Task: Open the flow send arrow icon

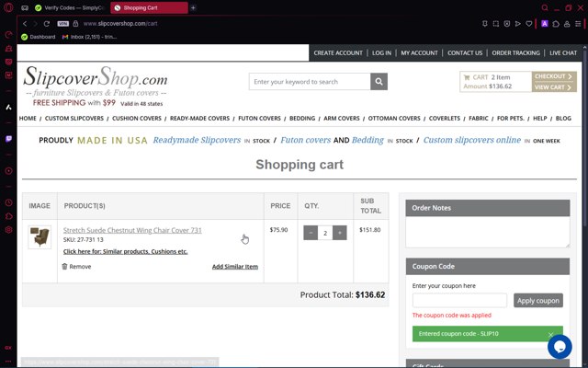Action: click(518, 24)
